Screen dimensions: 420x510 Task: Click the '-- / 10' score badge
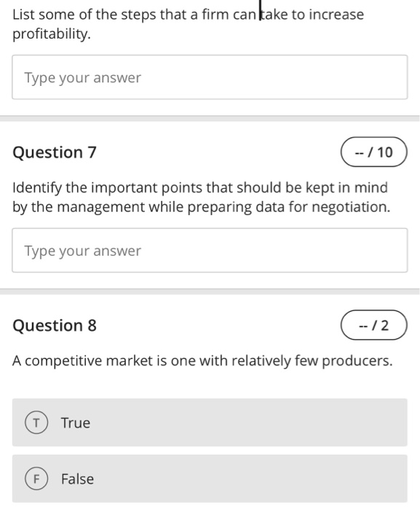tap(374, 152)
